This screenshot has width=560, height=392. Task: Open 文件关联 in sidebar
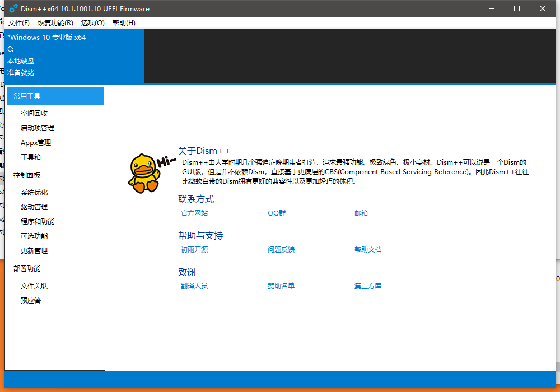pos(34,286)
